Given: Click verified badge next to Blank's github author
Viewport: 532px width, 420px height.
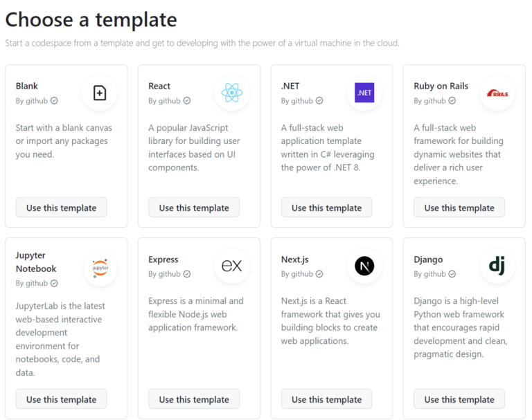Looking at the screenshot, I should pyautogui.click(x=55, y=100).
